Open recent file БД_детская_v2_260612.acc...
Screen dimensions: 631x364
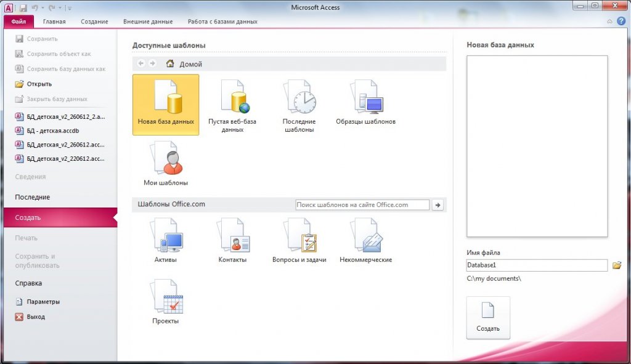(60, 145)
